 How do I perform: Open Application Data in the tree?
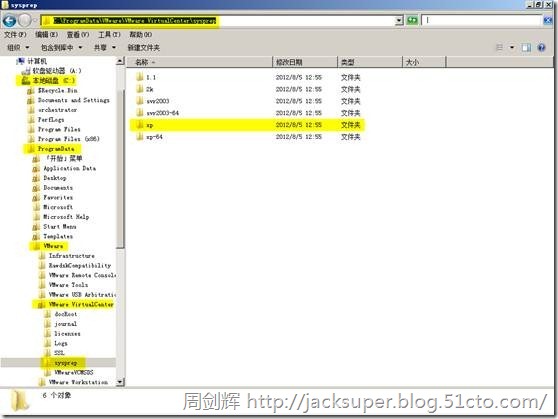[x=69, y=168]
